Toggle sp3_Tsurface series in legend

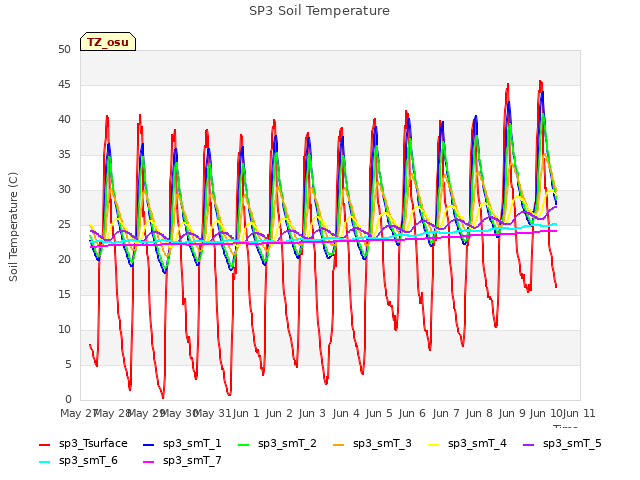(x=83, y=444)
